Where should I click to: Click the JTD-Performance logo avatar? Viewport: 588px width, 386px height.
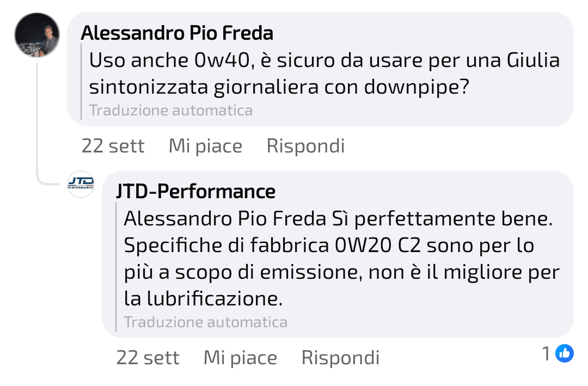click(x=81, y=184)
